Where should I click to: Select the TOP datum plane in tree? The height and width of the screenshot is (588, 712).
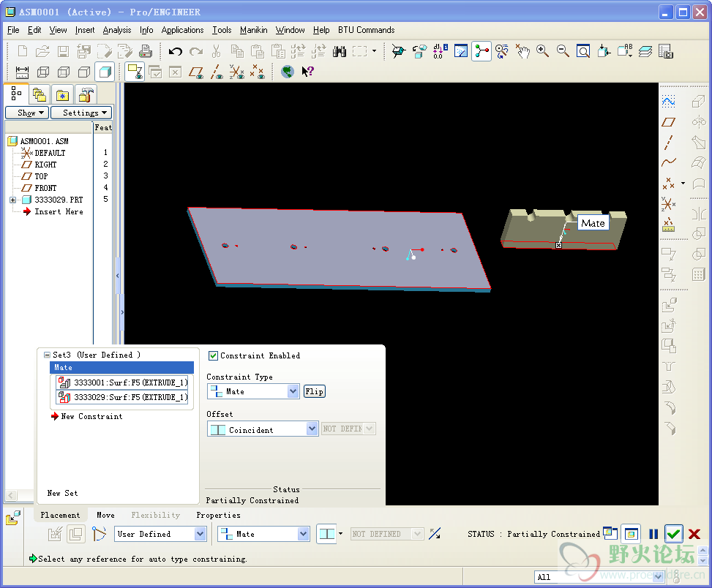point(41,176)
